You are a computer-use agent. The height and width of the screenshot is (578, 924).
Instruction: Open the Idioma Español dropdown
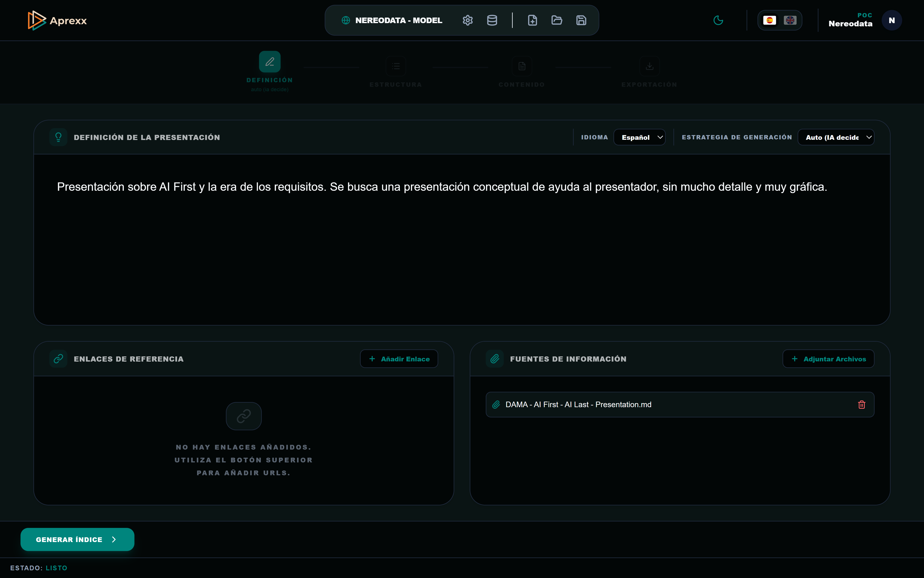pos(639,137)
